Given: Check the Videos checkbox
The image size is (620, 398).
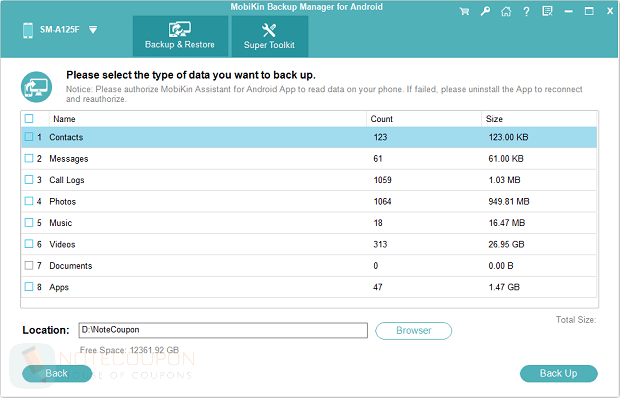Looking at the screenshot, I should tap(29, 244).
